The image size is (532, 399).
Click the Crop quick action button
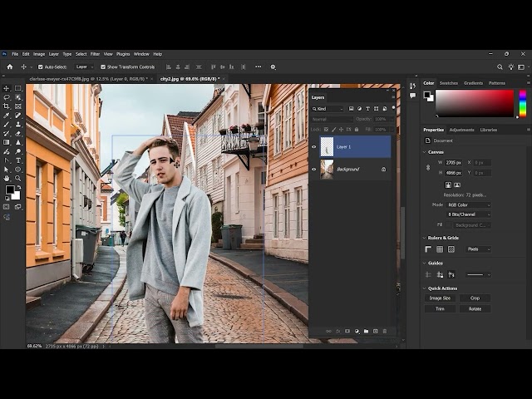coord(475,298)
